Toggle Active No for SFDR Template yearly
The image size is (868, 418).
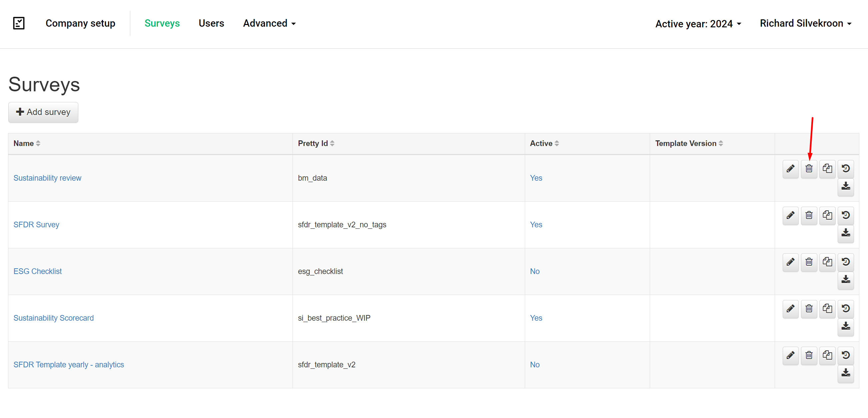535,365
